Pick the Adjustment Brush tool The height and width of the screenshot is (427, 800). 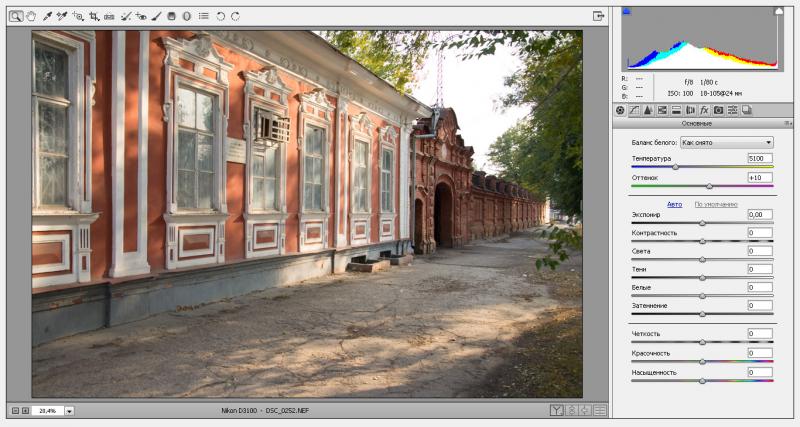click(x=157, y=16)
